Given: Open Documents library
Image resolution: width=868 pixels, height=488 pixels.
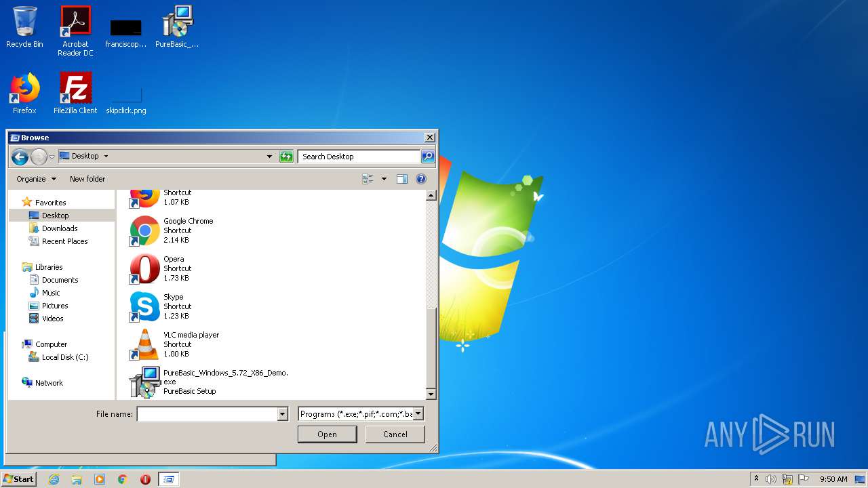Looking at the screenshot, I should click(x=60, y=280).
